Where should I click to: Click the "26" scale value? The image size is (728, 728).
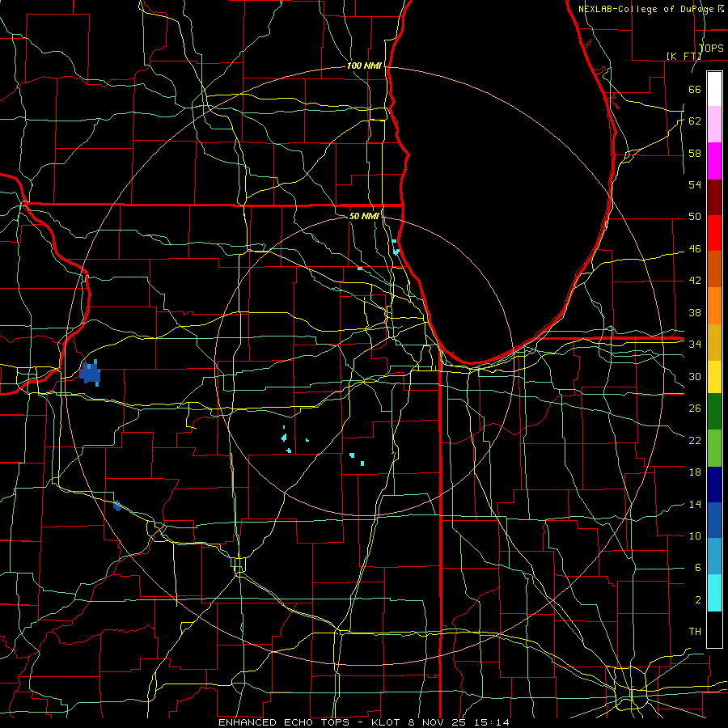point(695,408)
